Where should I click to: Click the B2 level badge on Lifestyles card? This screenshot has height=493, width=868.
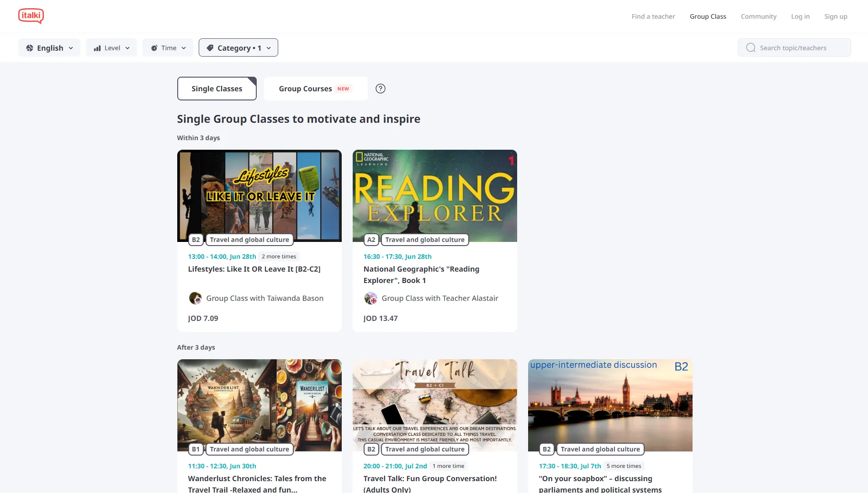(x=196, y=240)
